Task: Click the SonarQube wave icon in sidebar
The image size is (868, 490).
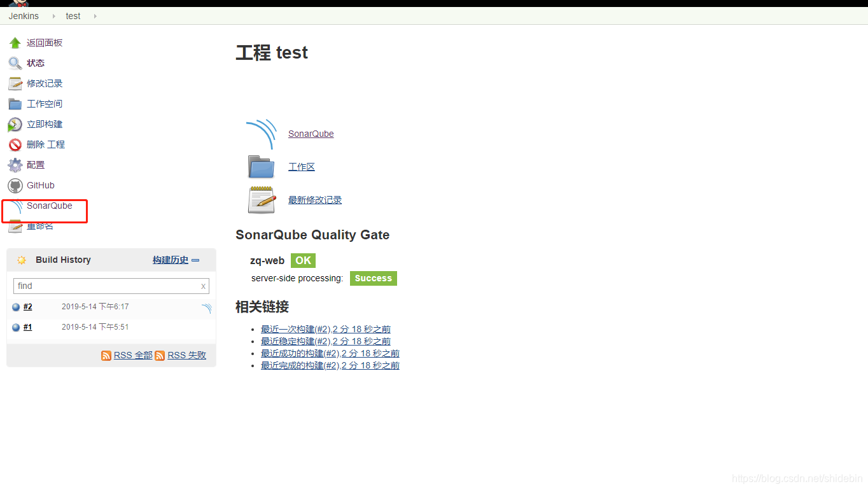Action: (x=15, y=207)
